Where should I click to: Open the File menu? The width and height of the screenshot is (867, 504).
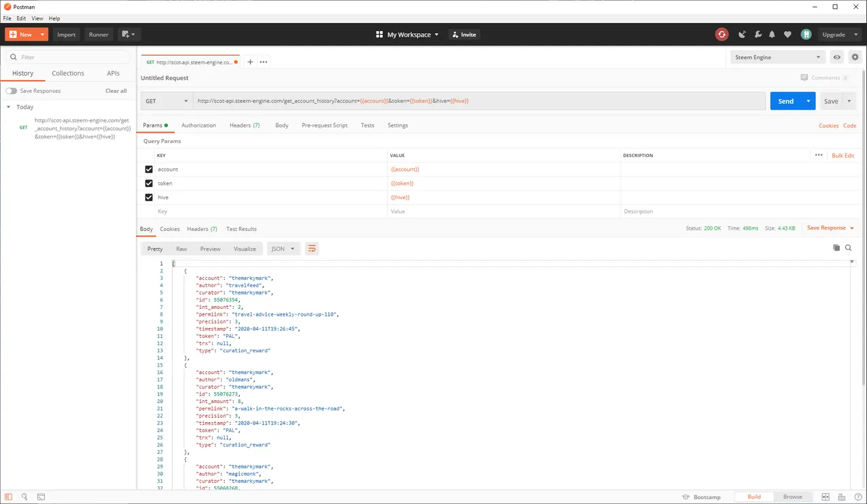(7, 18)
